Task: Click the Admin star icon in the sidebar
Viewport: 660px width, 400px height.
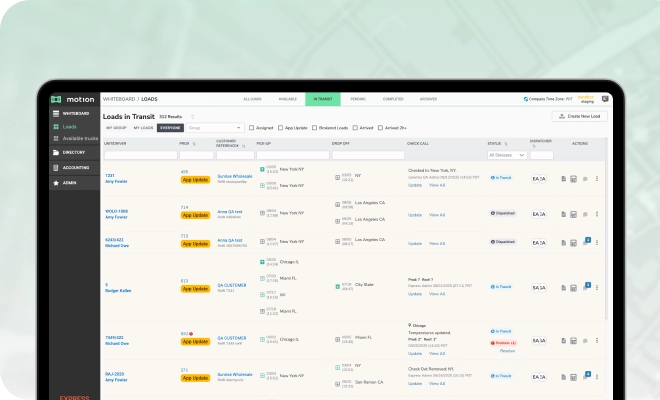Action: click(x=55, y=183)
